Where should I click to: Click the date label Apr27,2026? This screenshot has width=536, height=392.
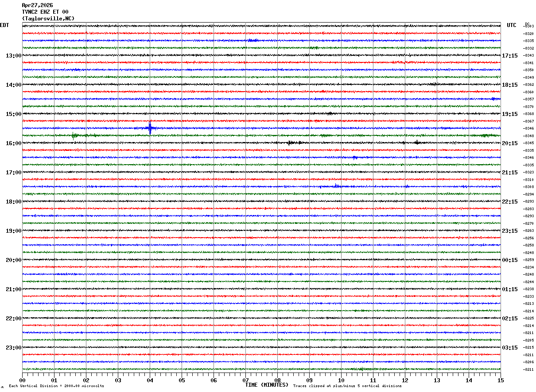coord(37,5)
